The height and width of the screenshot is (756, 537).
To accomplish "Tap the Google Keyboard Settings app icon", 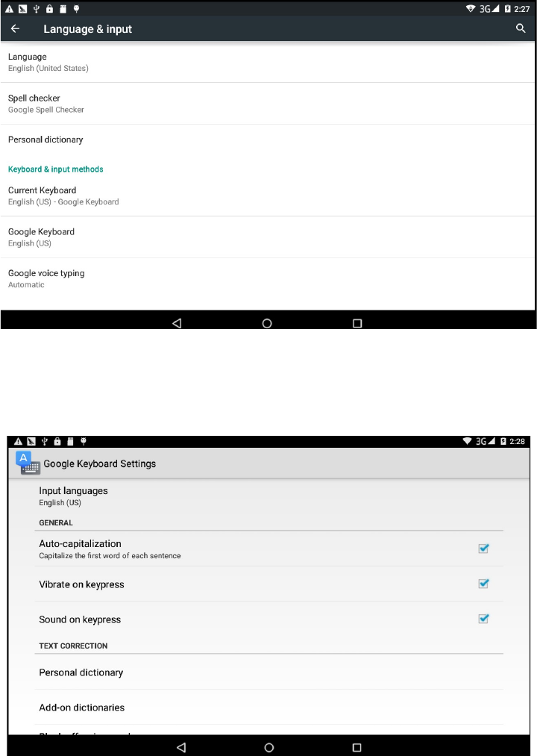I will click(x=28, y=463).
